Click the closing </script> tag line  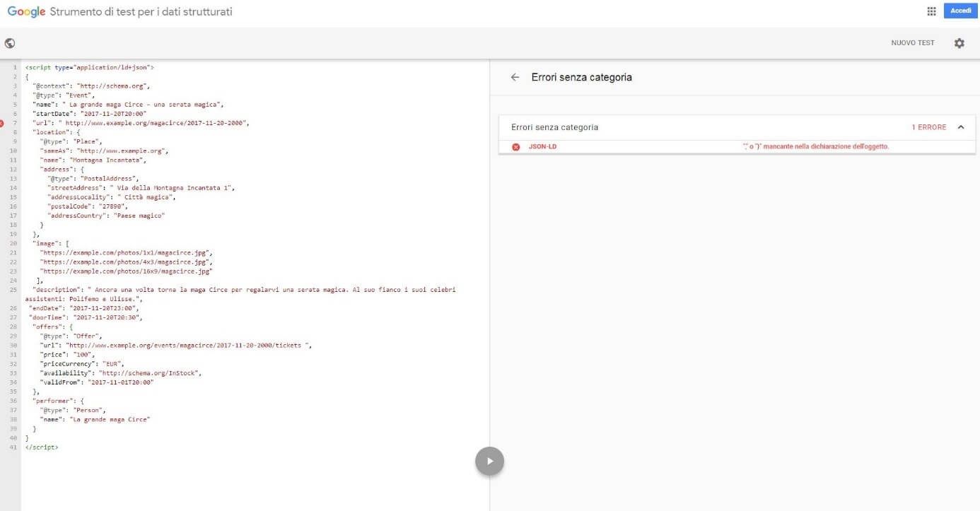(x=42, y=447)
